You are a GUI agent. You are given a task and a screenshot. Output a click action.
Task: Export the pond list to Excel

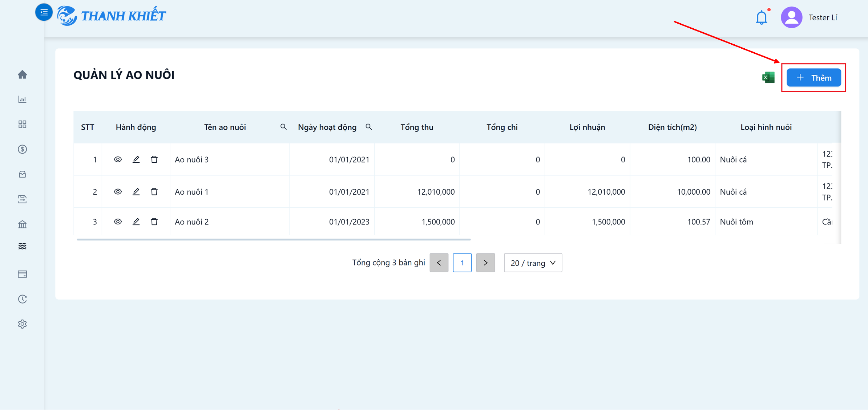(x=768, y=77)
